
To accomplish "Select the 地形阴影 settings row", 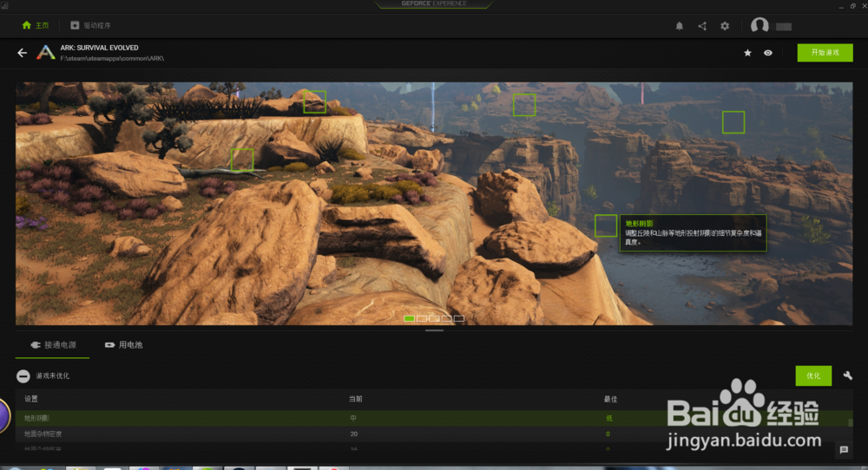I will (x=433, y=418).
